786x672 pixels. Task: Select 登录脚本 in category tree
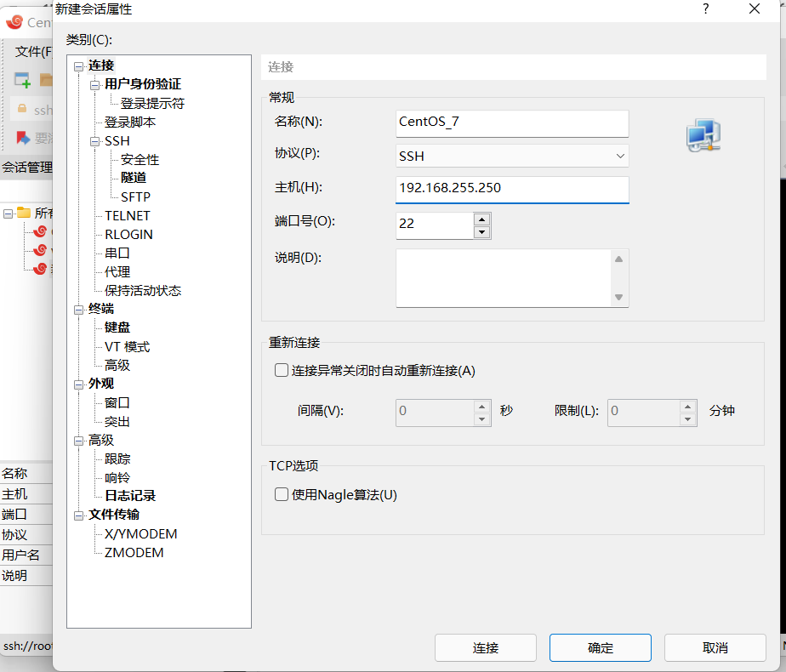[x=130, y=122]
